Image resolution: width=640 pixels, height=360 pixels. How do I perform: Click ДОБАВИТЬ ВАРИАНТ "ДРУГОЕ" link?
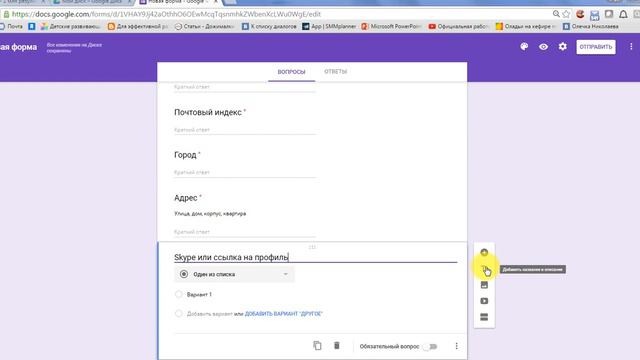[284, 314]
